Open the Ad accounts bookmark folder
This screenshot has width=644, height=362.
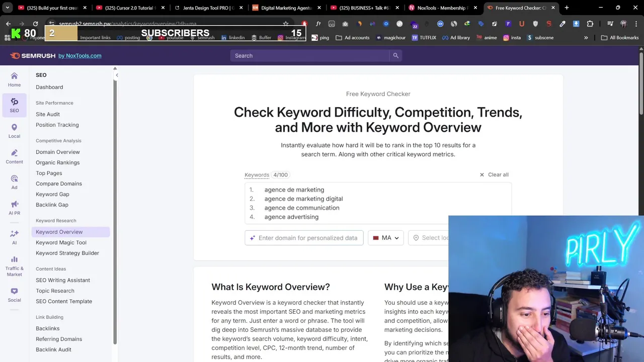click(x=352, y=38)
